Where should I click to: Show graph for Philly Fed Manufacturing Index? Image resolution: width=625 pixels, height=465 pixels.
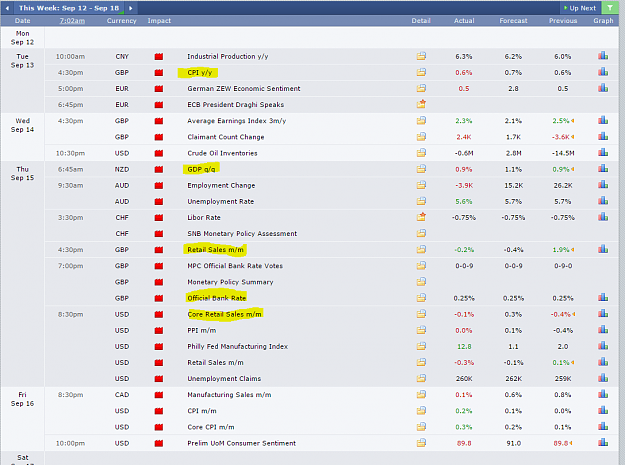[x=603, y=346]
